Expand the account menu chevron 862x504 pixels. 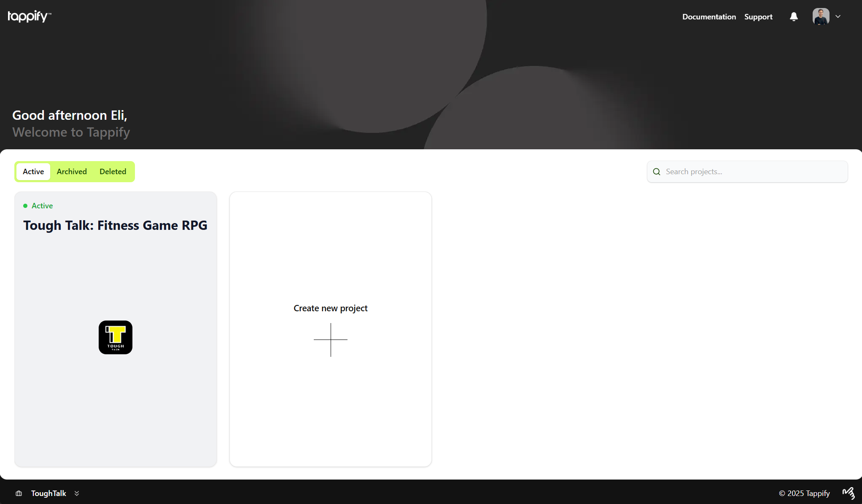(838, 17)
